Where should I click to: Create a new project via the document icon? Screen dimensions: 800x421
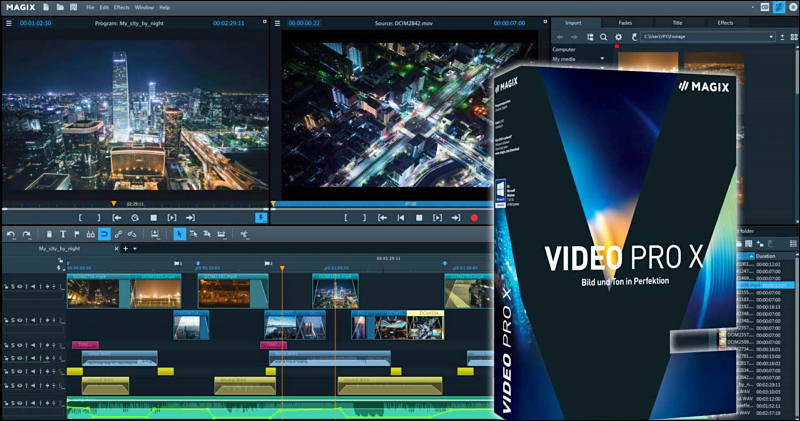pos(46,7)
